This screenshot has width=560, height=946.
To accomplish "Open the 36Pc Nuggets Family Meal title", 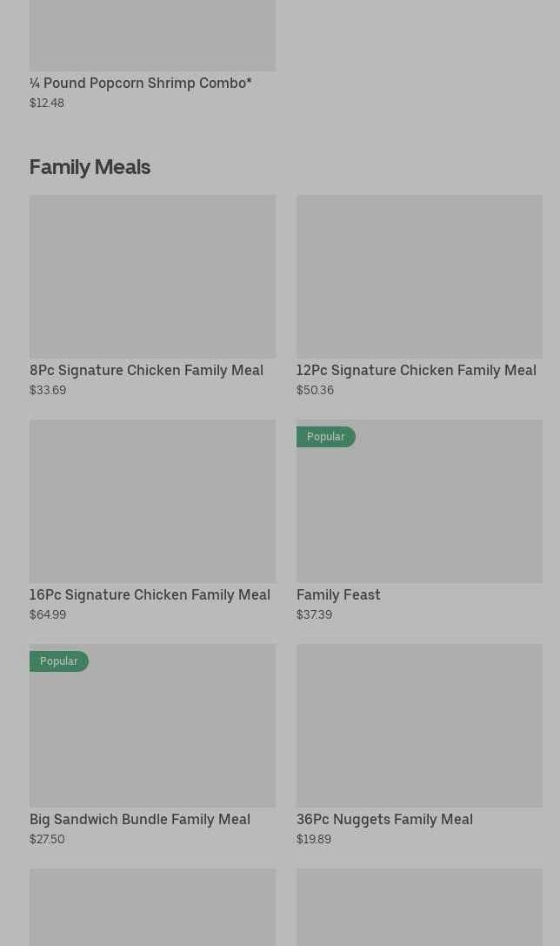I will (x=384, y=820).
